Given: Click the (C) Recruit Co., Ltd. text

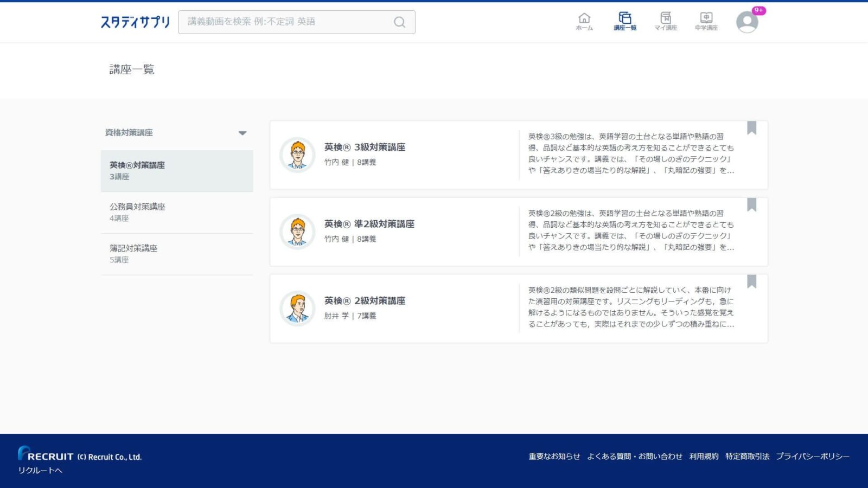Looking at the screenshot, I should [109, 457].
